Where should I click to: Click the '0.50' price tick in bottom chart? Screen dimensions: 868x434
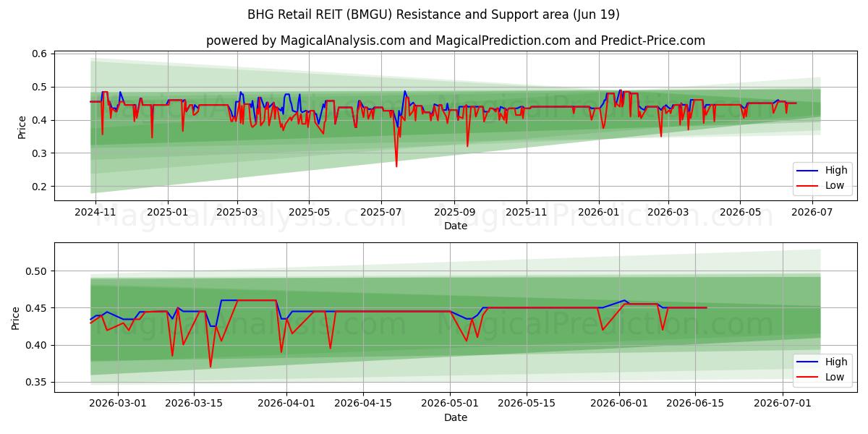click(37, 271)
